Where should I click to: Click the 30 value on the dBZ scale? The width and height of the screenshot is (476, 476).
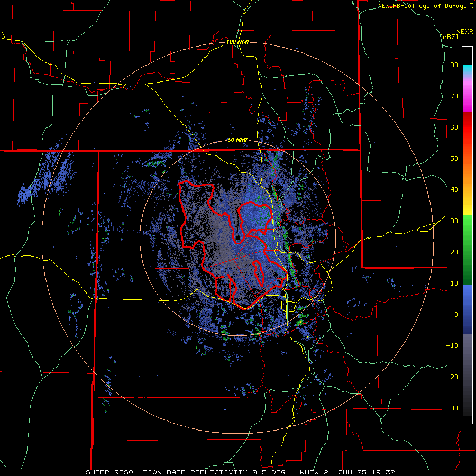tap(454, 221)
